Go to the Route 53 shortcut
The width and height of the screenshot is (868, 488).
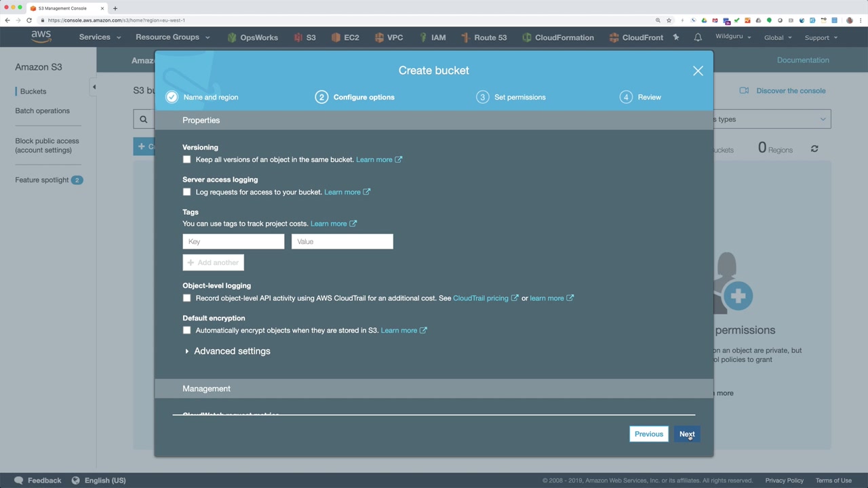pyautogui.click(x=484, y=37)
